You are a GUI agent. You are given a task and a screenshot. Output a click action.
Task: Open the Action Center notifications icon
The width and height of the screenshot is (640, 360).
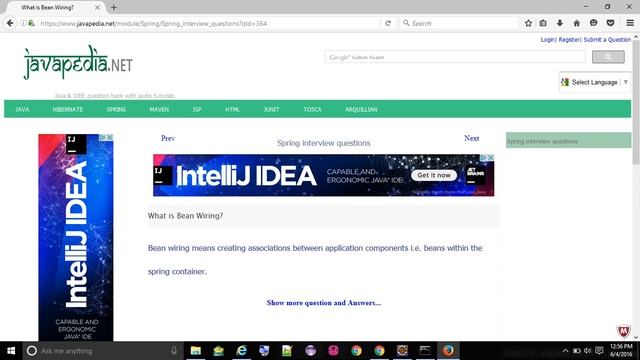click(599, 351)
